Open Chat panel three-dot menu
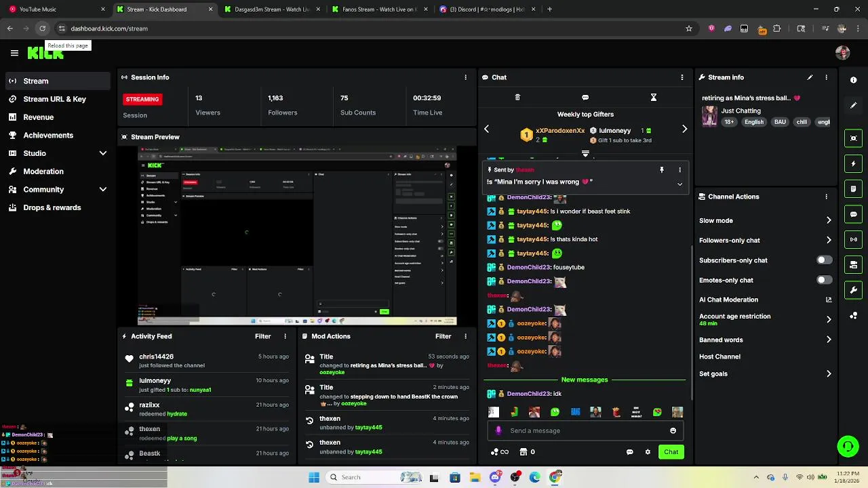This screenshot has width=868, height=488. click(682, 77)
